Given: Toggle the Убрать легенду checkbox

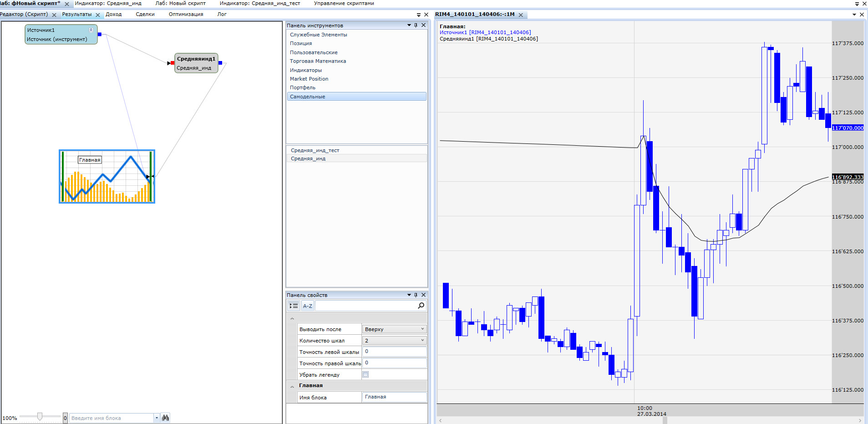Looking at the screenshot, I should click(365, 374).
